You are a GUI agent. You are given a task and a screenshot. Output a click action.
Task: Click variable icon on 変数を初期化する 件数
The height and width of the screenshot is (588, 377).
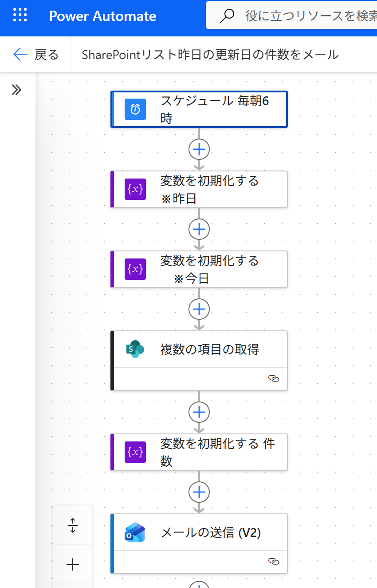pos(135,452)
